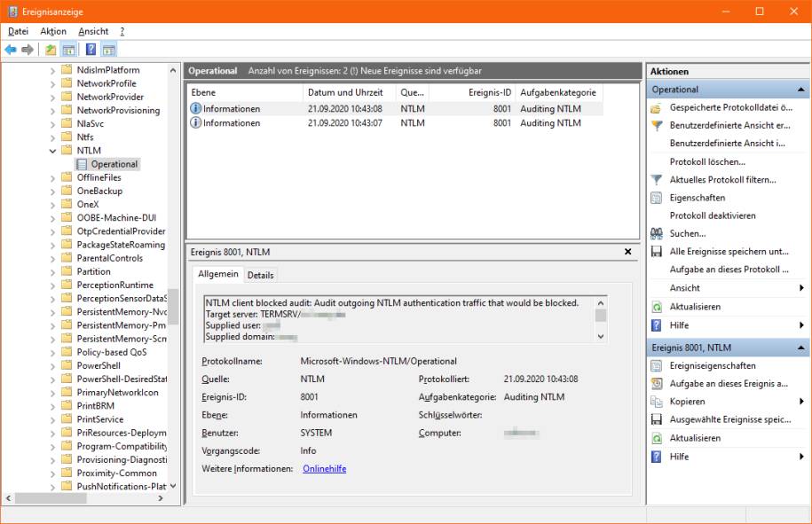812x524 pixels.
Task: Expand the OfflineFiles tree node
Action: [52, 178]
